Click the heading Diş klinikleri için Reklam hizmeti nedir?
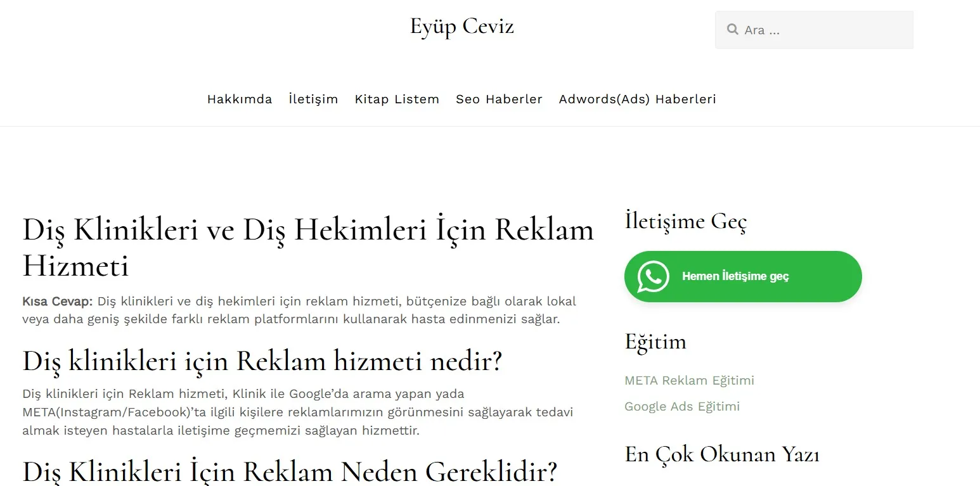The image size is (980, 486). [x=262, y=362]
